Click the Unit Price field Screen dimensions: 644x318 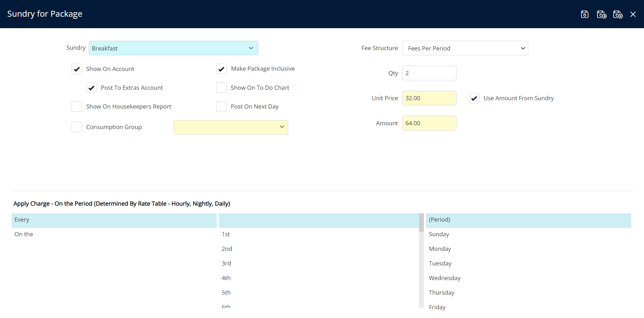point(429,98)
